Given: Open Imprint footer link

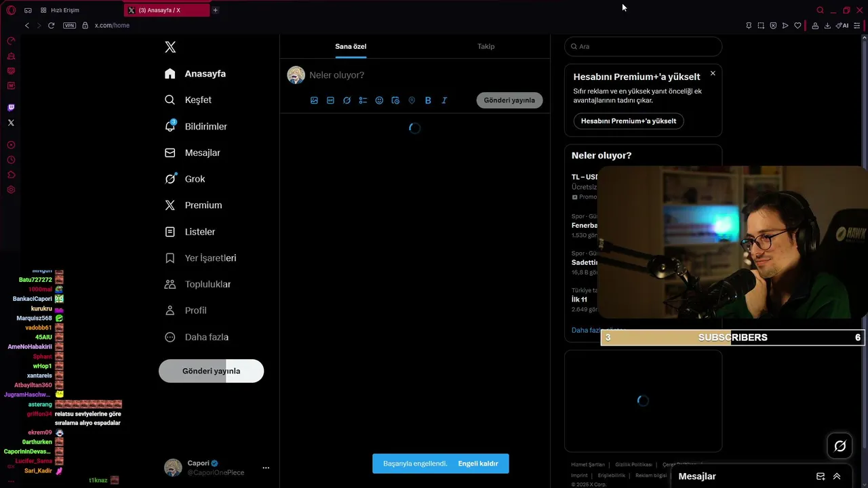Looking at the screenshot, I should [579, 475].
